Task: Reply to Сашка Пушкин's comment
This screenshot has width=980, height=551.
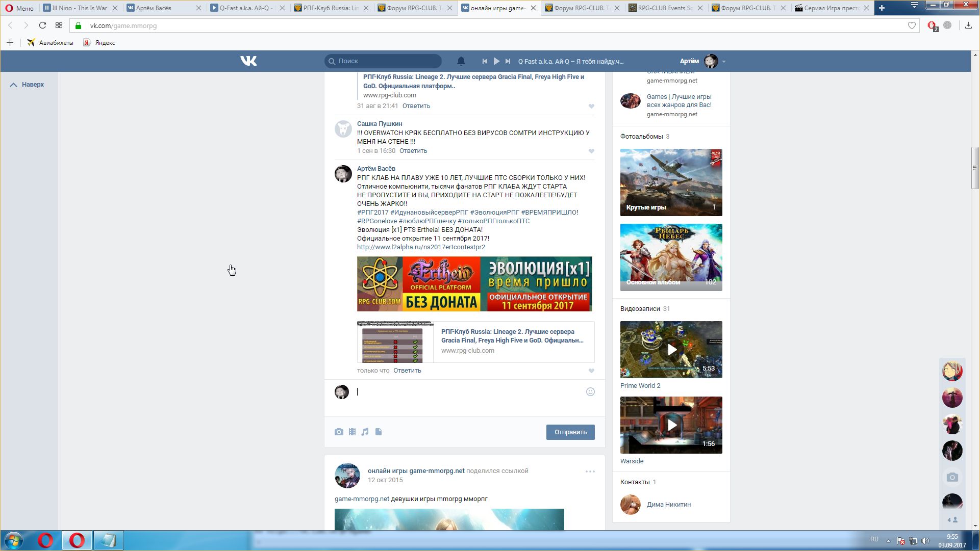Action: coord(413,151)
